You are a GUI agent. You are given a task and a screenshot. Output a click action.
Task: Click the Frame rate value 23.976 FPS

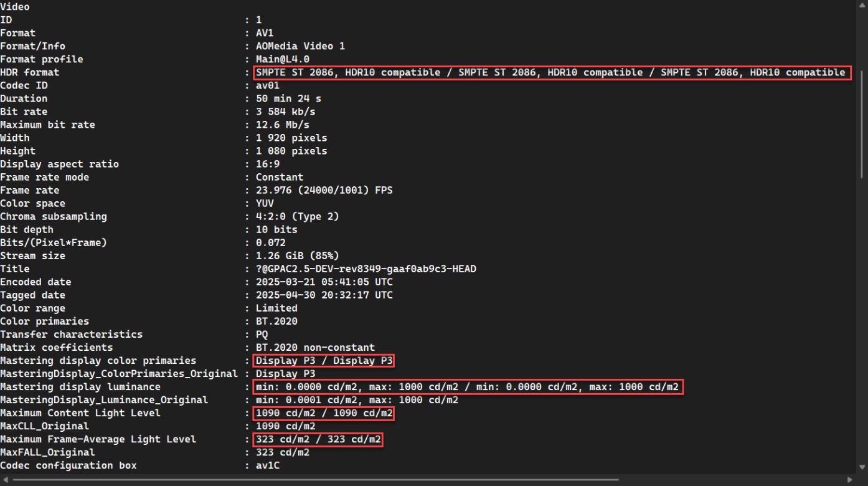[324, 190]
